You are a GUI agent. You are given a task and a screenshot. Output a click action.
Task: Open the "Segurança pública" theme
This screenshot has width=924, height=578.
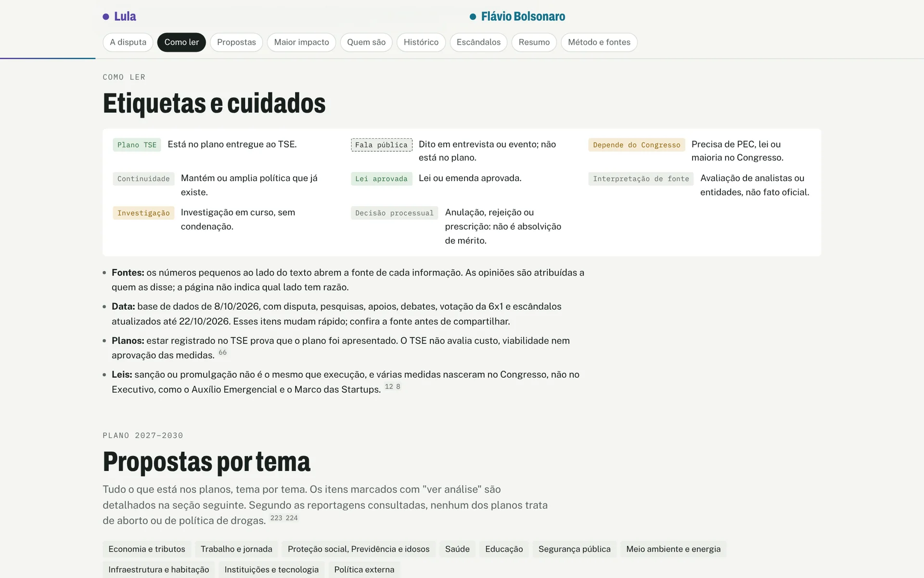(574, 549)
